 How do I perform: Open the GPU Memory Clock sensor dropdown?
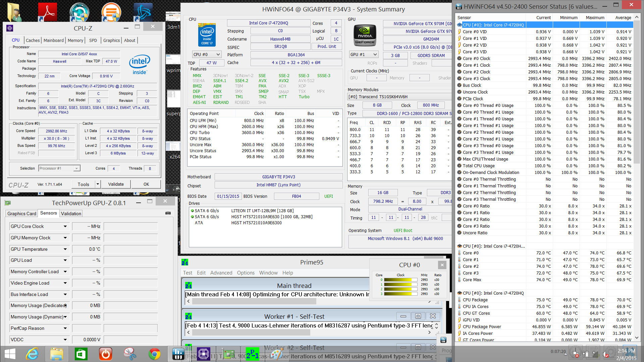pos(65,238)
